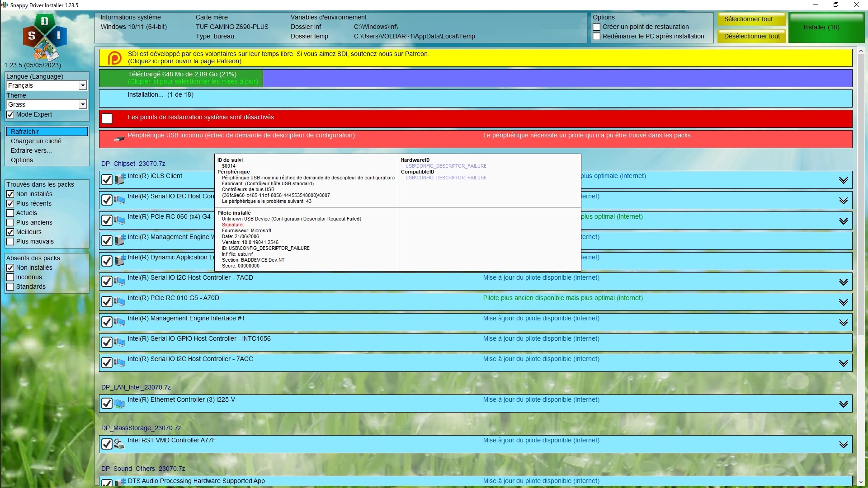Viewport: 868px width, 488px height.
Task: Toggle the 'Mode Expert' checkbox
Action: coord(10,115)
